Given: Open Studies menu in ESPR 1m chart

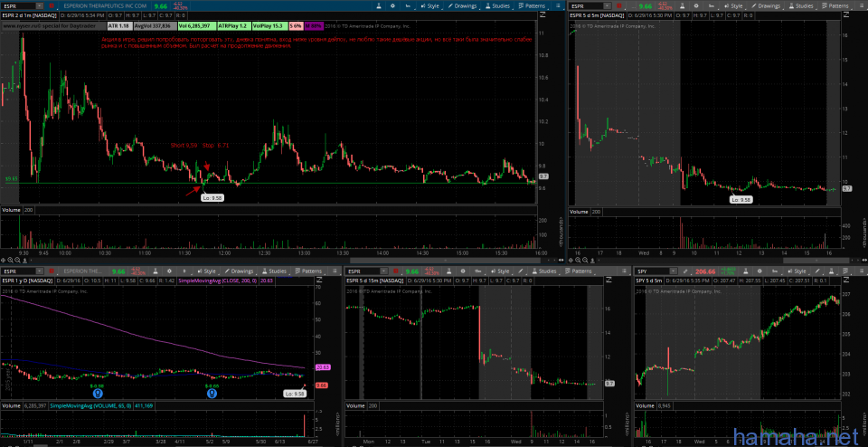Looking at the screenshot, I should 497,5.
